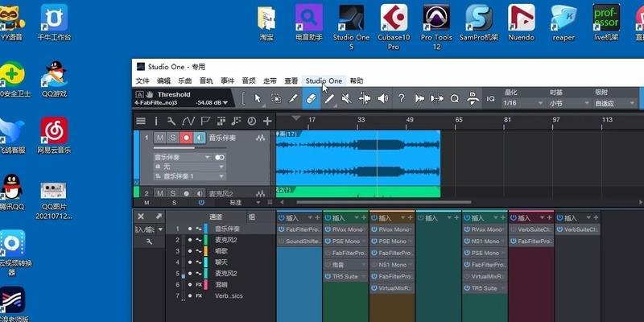Add insert with first column plus
The width and height of the screenshot is (644, 322).
point(317,217)
